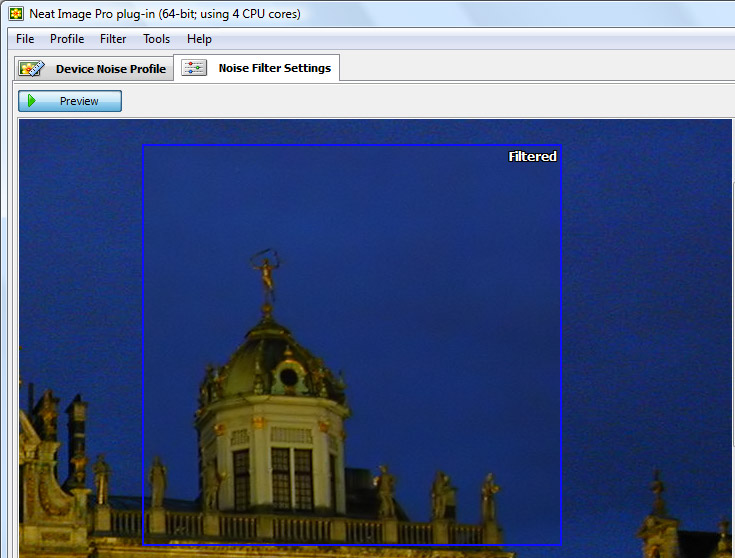Click the round window in the dome
This screenshot has width=735, height=558.
coord(288,377)
